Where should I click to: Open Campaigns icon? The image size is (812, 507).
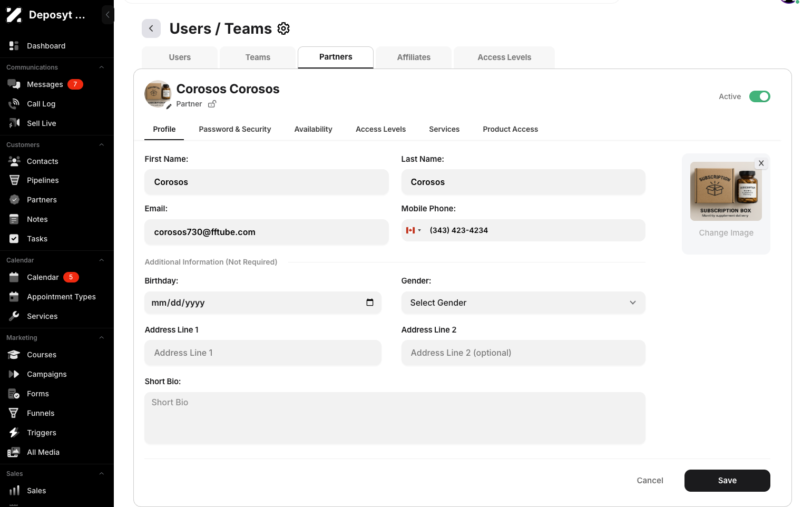pos(14,374)
